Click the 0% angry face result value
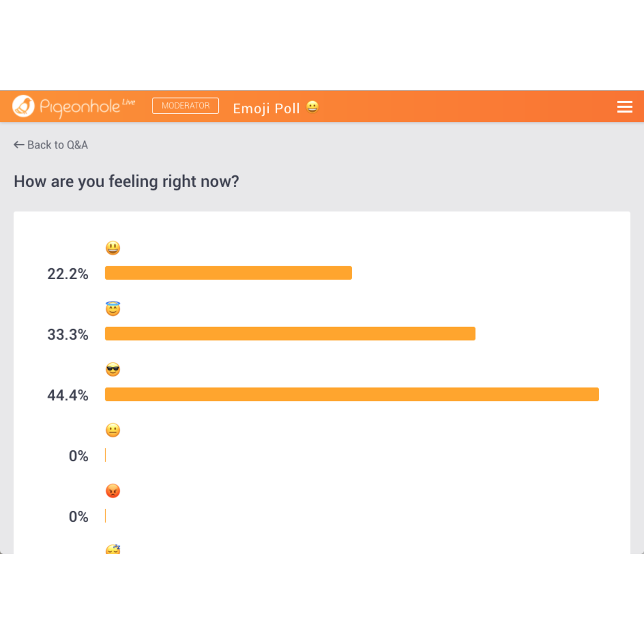The width and height of the screenshot is (644, 644). coord(79,516)
